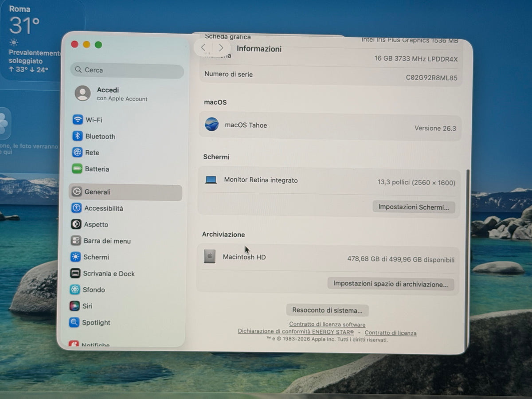532x399 pixels.
Task: Click the Apple Account avatar icon
Action: pyautogui.click(x=83, y=94)
